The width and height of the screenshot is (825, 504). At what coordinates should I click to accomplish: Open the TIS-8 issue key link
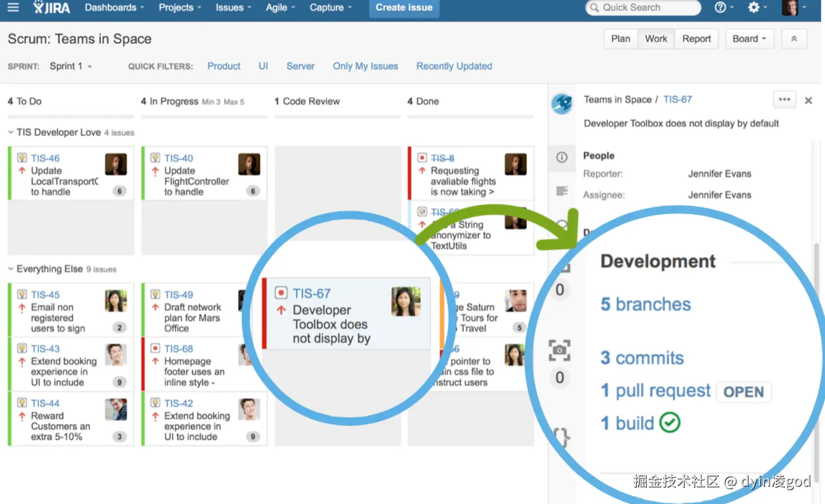pyautogui.click(x=442, y=158)
